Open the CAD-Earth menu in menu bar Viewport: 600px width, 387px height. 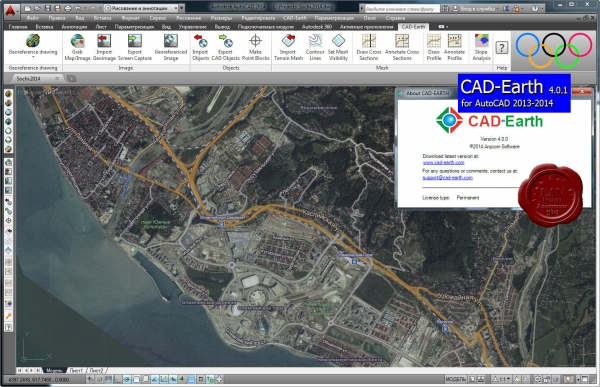coord(295,18)
